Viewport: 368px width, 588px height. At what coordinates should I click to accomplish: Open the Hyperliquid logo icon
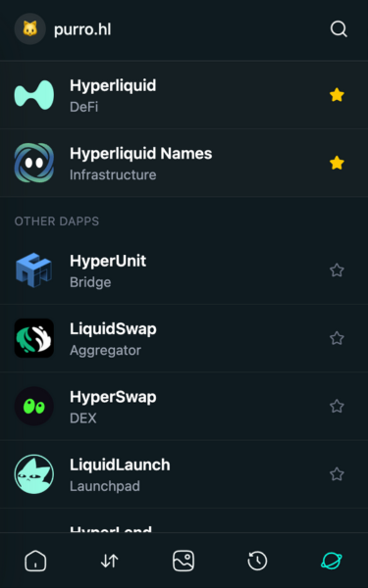pyautogui.click(x=34, y=95)
